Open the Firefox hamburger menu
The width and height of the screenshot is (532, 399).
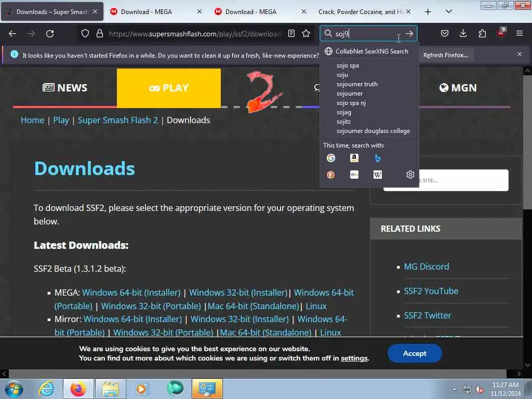tap(520, 34)
